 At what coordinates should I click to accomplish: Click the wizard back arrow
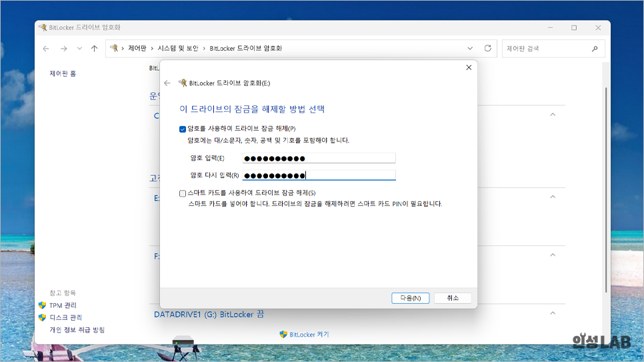tap(167, 83)
